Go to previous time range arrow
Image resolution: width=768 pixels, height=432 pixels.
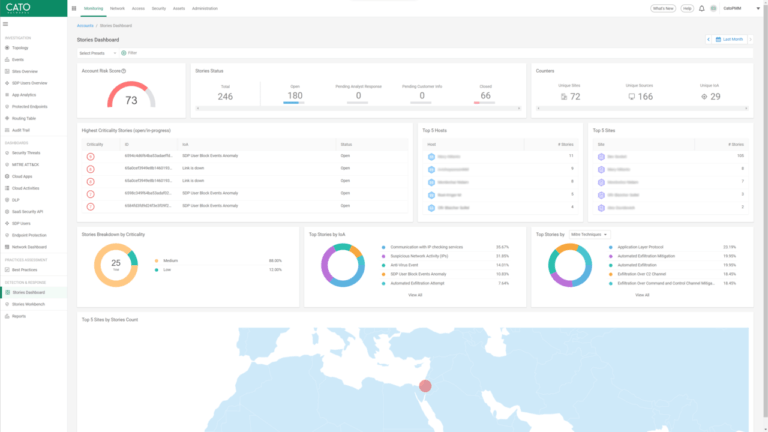(x=707, y=39)
